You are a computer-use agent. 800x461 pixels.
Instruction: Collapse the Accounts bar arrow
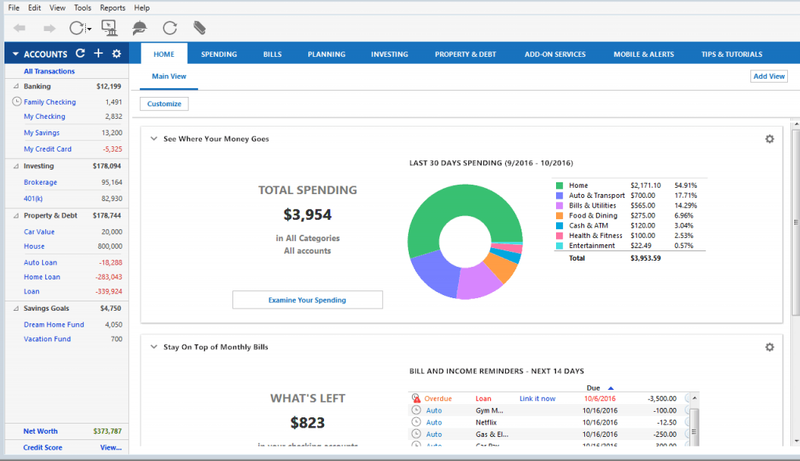15,54
